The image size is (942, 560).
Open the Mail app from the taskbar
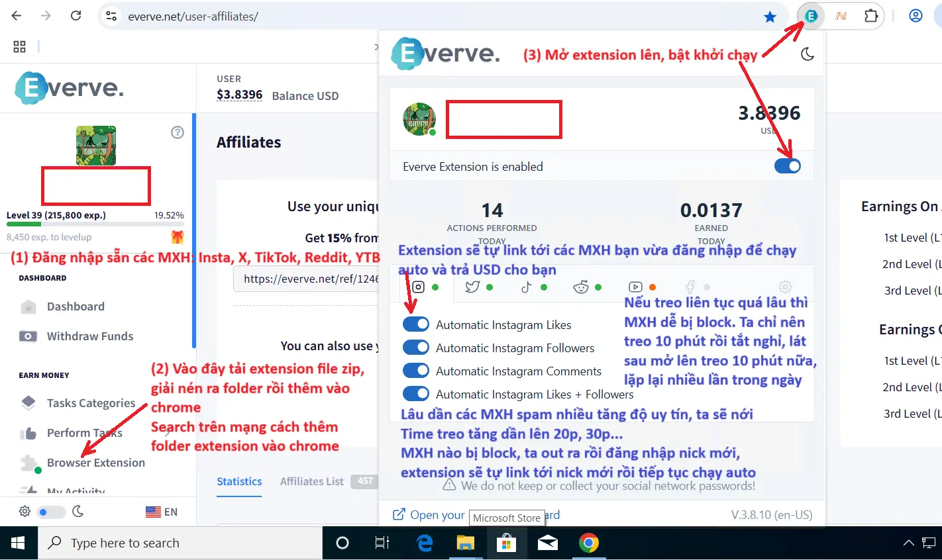tap(547, 543)
